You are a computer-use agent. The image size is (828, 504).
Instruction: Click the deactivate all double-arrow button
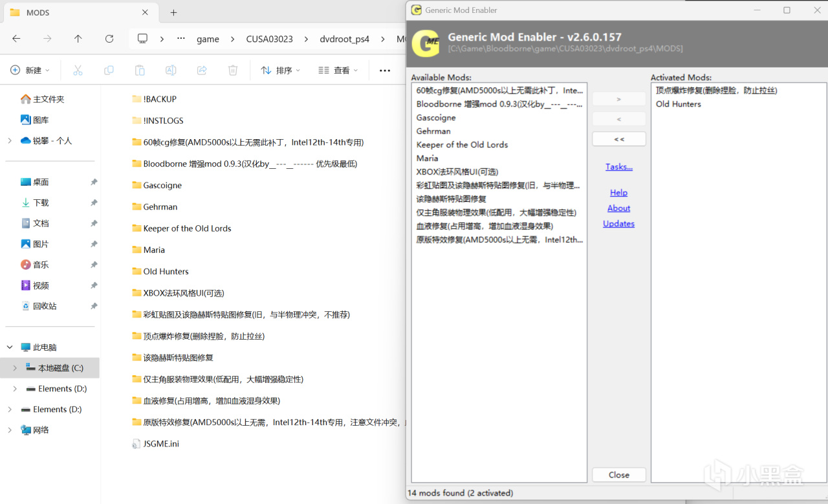click(x=619, y=139)
